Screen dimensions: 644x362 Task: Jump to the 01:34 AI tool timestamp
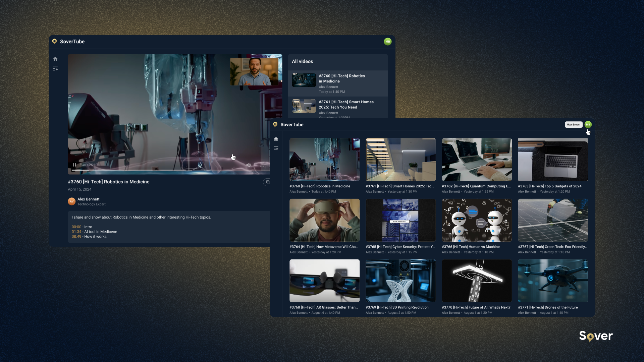pyautogui.click(x=76, y=232)
